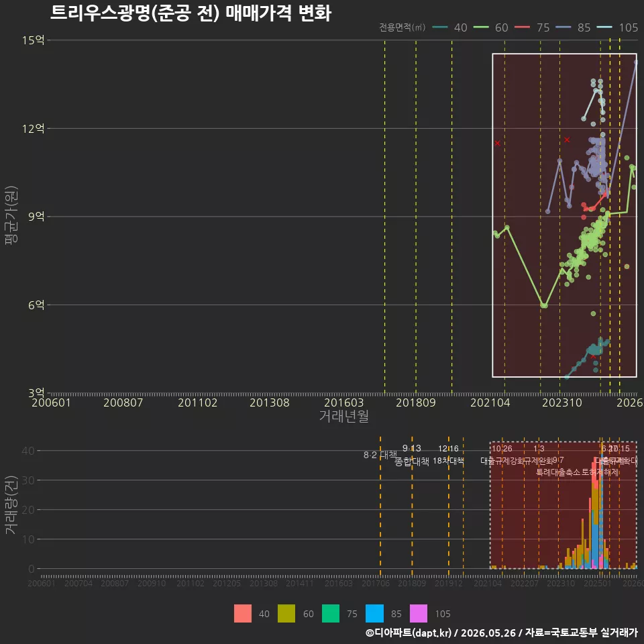Click the 201912 label on volume chart axis

click(x=449, y=583)
